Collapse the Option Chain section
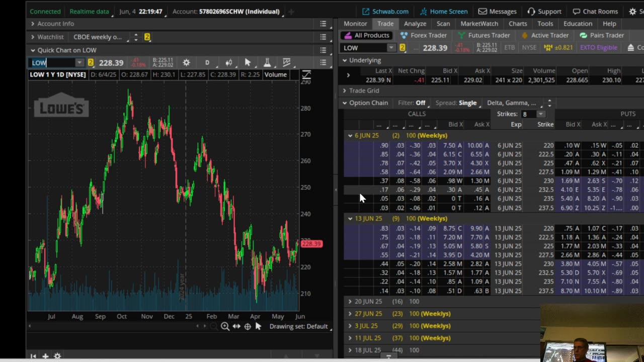This screenshot has width=644, height=362. tap(345, 103)
